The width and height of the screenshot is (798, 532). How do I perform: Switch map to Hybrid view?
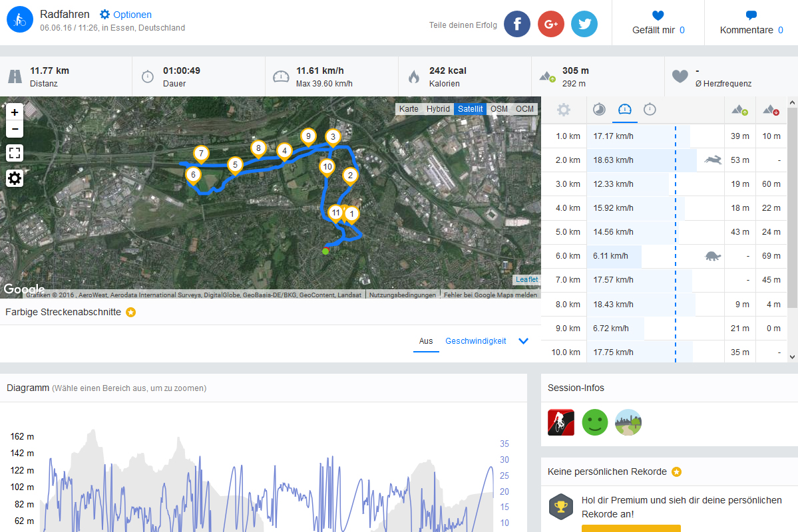438,109
